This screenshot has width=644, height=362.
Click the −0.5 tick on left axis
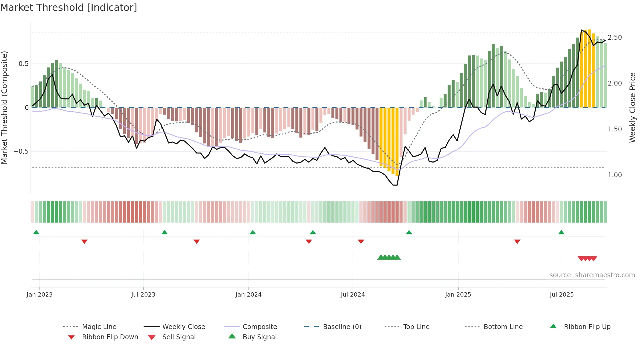click(x=21, y=152)
